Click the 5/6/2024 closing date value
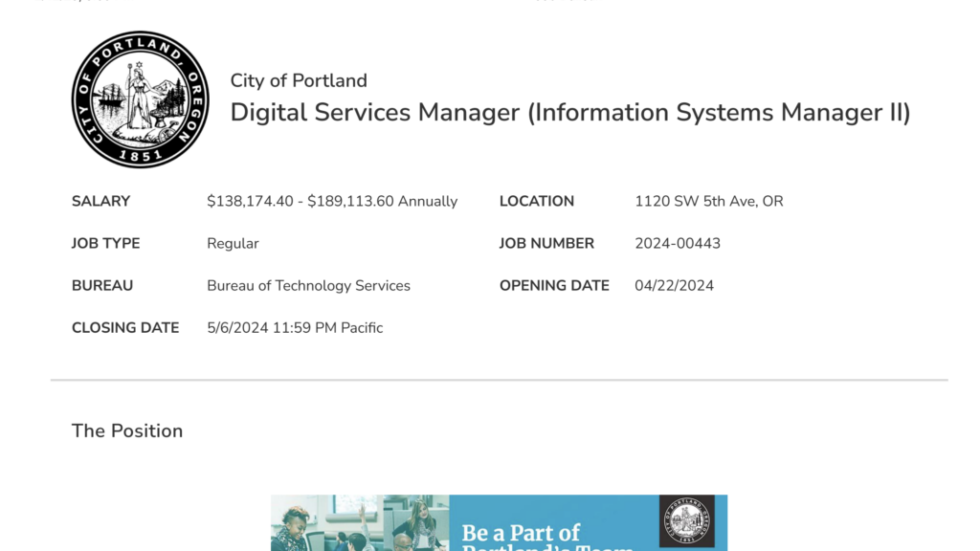Image resolution: width=980 pixels, height=551 pixels. tap(295, 327)
